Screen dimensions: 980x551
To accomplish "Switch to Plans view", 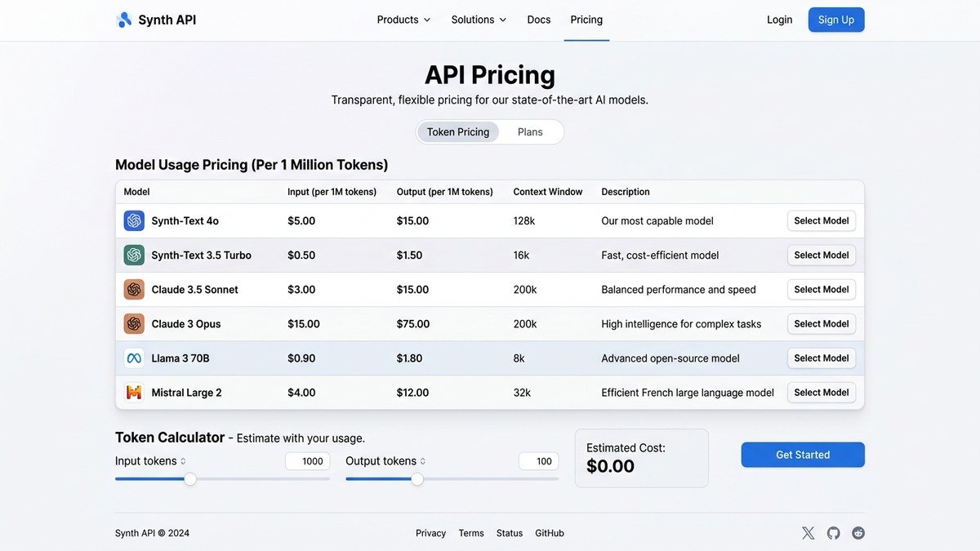I will (530, 132).
